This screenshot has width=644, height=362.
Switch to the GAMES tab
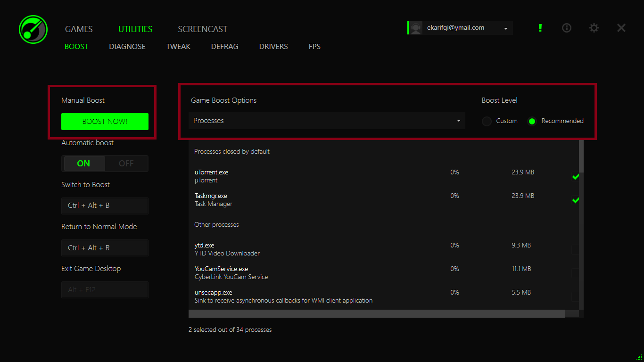[79, 29]
